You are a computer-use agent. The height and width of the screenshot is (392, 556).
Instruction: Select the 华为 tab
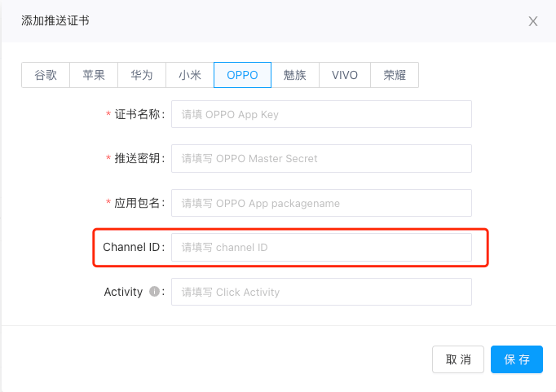142,75
